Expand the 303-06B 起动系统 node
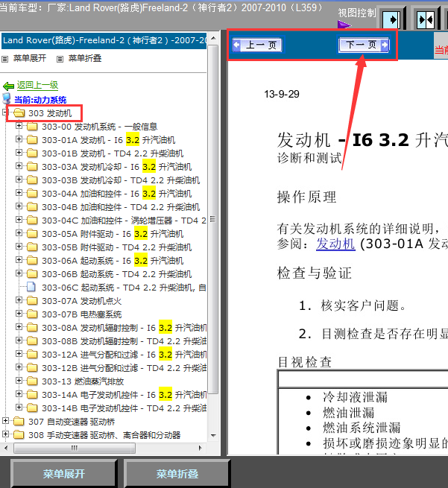This screenshot has width=448, height=488. pos(19,273)
